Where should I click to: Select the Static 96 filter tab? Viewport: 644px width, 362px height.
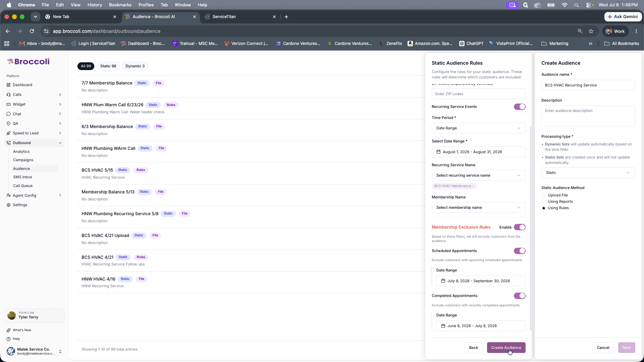point(108,66)
